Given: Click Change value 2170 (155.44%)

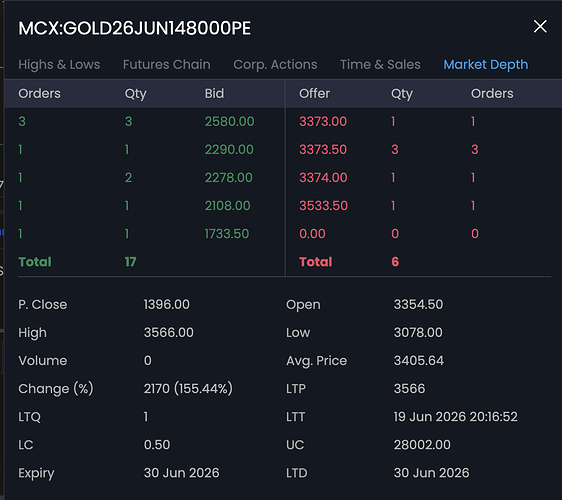Looking at the screenshot, I should [188, 389].
